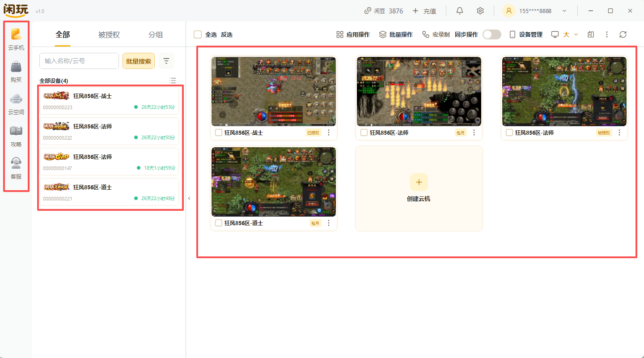Click the list icon beside 全部设备(4)
The image size is (644, 358).
click(173, 81)
